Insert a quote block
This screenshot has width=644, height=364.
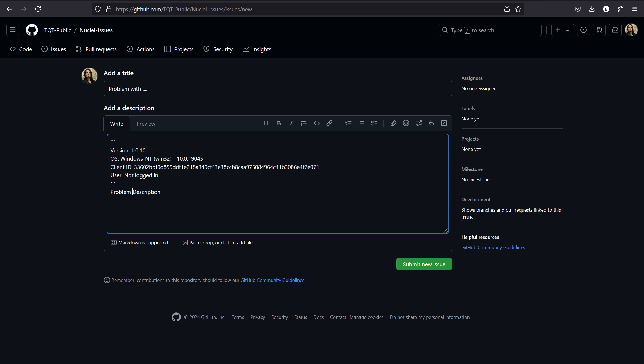pyautogui.click(x=304, y=123)
